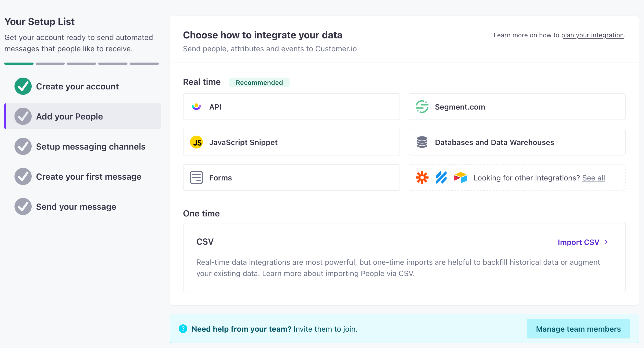Screen dimensions: 644x348
Task: Click the Airtable colored box icon
Action: (461, 177)
